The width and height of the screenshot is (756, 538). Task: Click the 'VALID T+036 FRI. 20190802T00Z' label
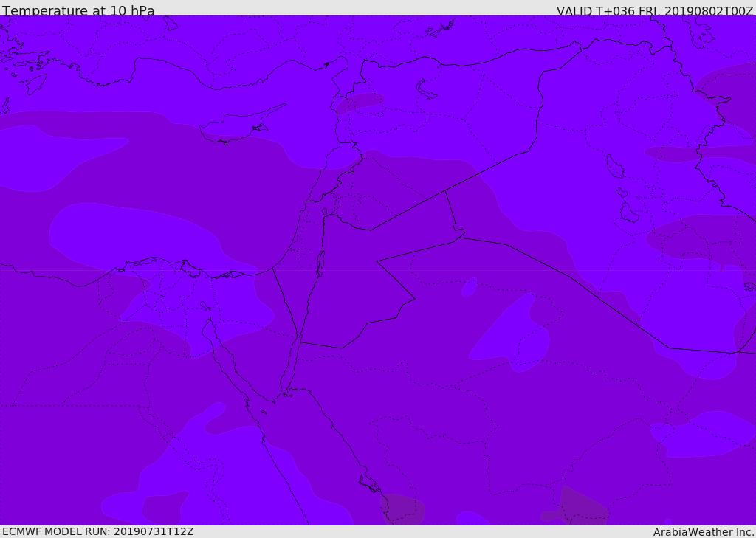coord(655,10)
